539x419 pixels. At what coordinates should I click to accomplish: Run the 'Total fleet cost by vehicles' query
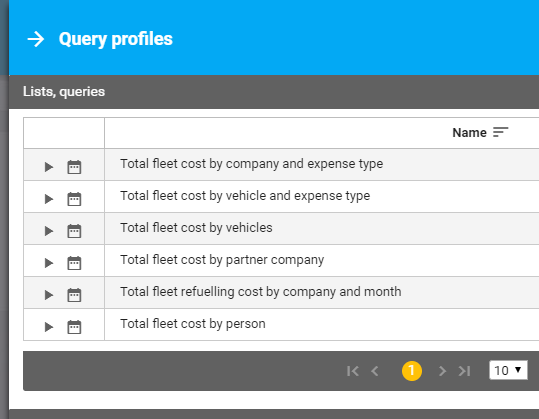tap(49, 231)
